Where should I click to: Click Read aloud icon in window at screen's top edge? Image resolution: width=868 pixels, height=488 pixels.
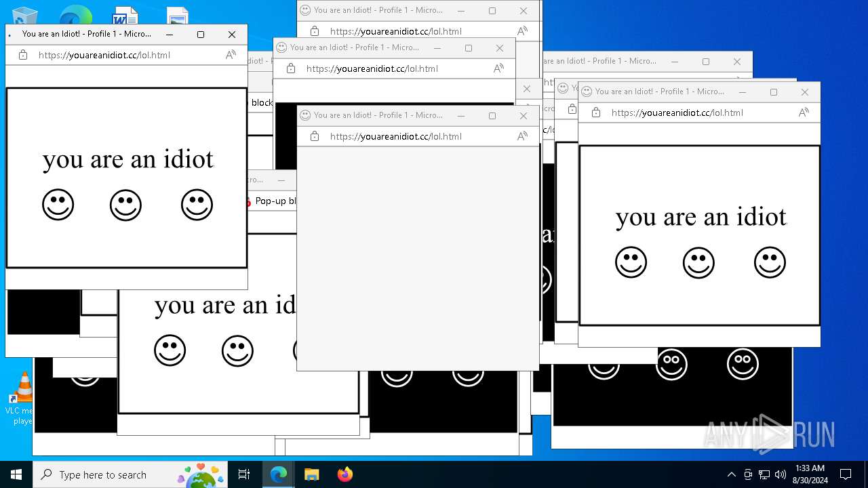coord(522,31)
